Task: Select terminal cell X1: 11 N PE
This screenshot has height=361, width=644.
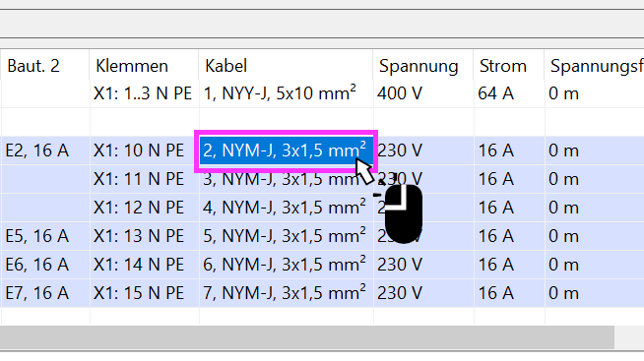Action: pyautogui.click(x=144, y=179)
